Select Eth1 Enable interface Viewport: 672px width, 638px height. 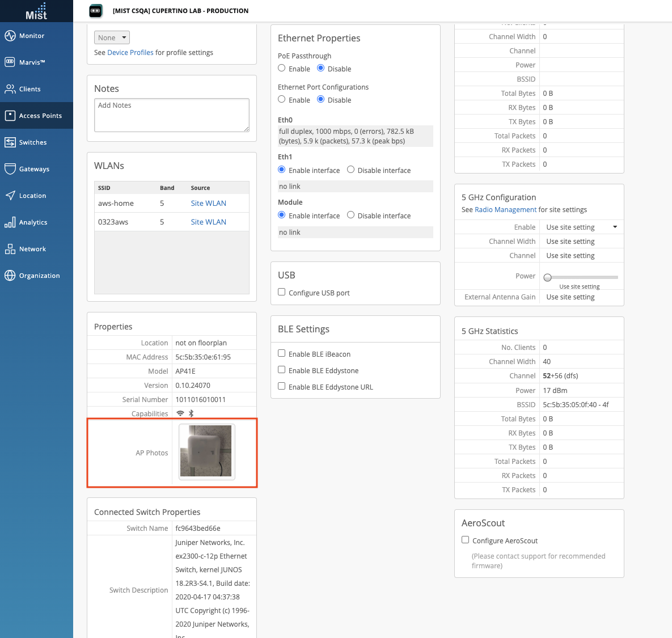coord(282,170)
